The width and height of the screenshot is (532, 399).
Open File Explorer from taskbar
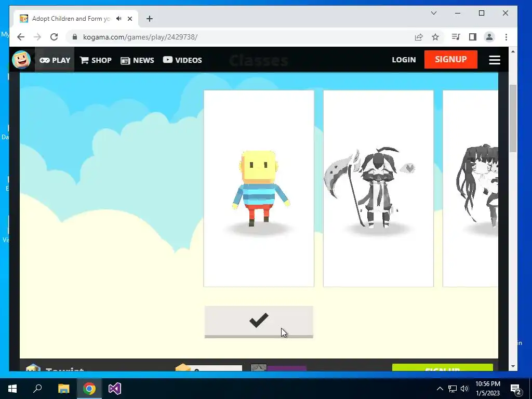click(x=63, y=389)
